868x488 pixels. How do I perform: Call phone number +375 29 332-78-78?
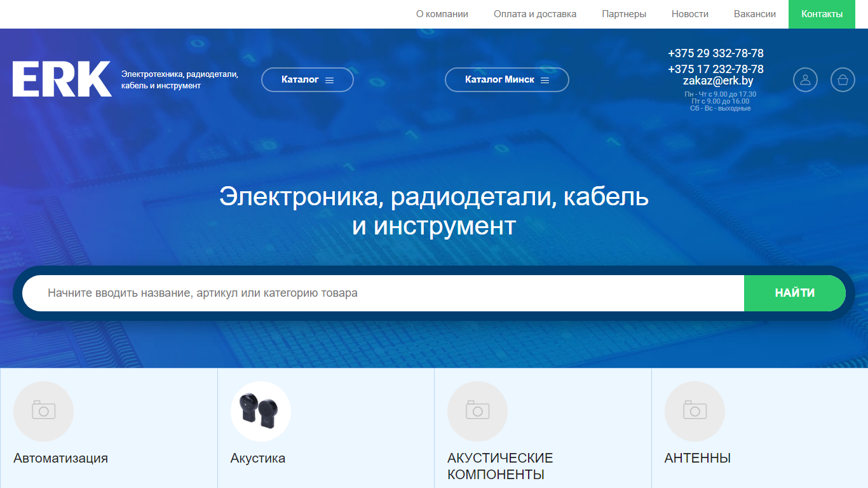716,53
